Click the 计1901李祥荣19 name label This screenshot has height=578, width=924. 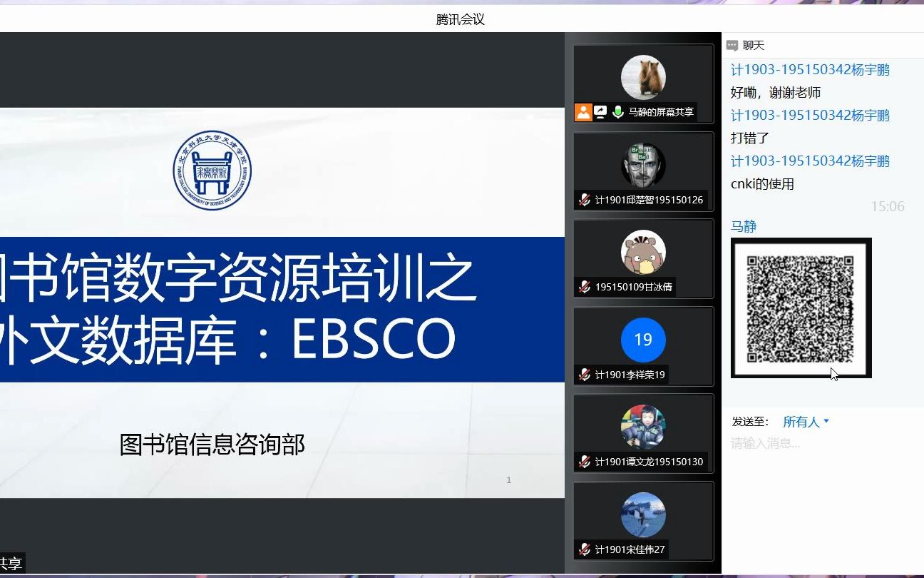(x=630, y=375)
